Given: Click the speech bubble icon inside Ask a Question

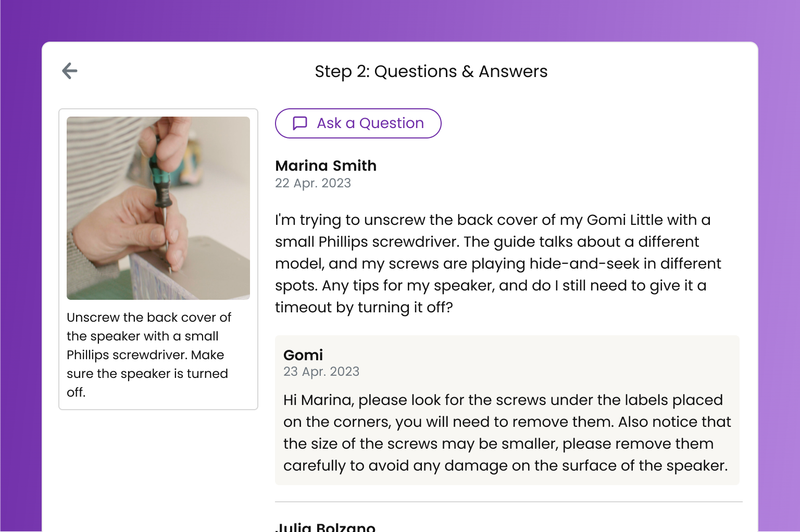Looking at the screenshot, I should coord(299,123).
